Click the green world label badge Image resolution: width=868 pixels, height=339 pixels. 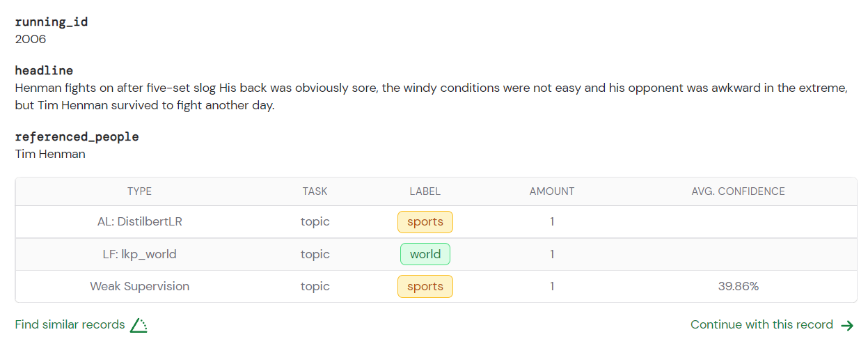point(425,254)
